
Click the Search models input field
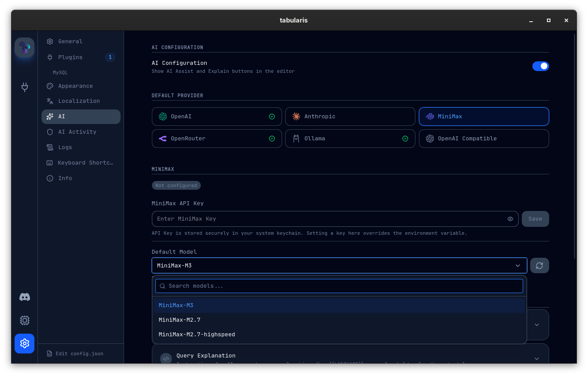339,286
